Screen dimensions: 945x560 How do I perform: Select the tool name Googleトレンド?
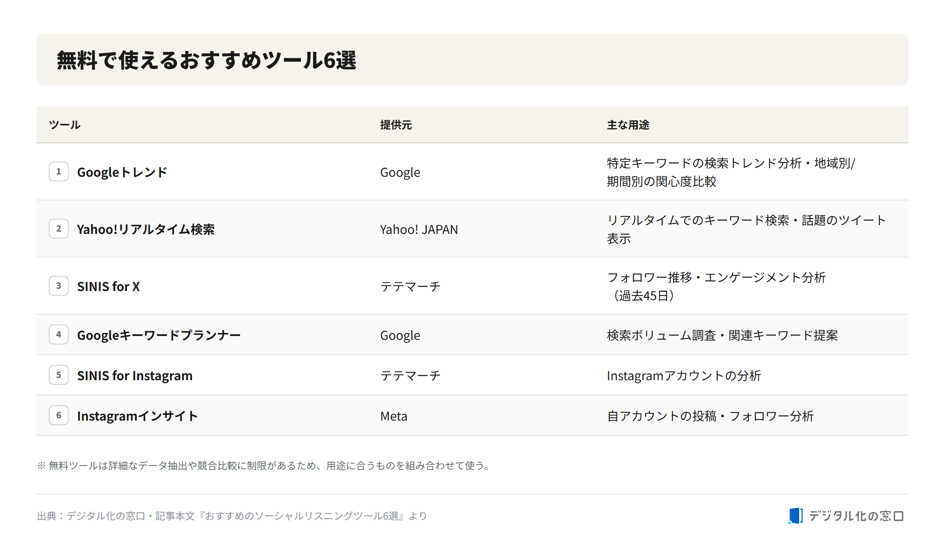click(x=122, y=172)
